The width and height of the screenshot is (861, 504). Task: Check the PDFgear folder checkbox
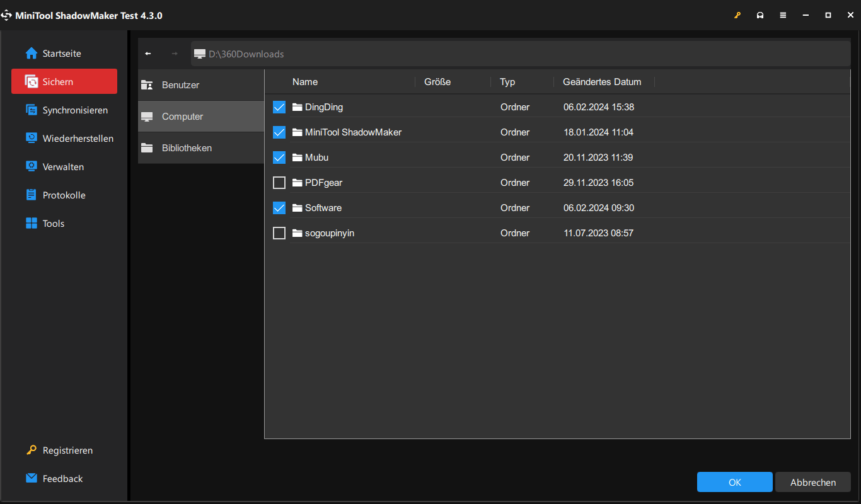279,183
